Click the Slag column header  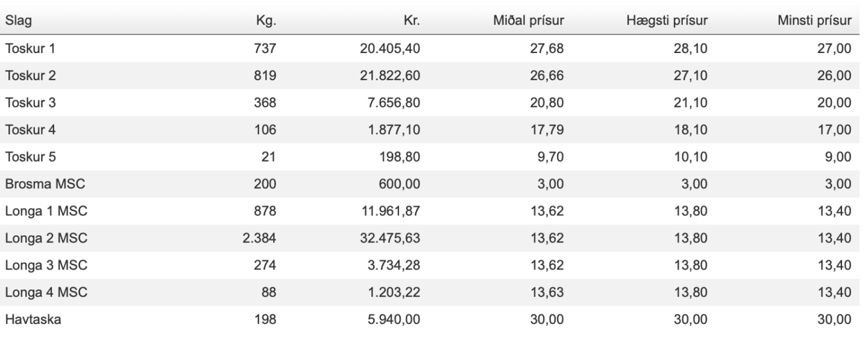(19, 22)
